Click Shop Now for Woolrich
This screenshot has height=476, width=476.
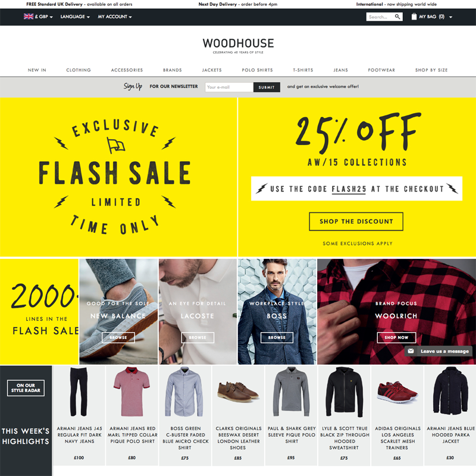click(x=396, y=337)
